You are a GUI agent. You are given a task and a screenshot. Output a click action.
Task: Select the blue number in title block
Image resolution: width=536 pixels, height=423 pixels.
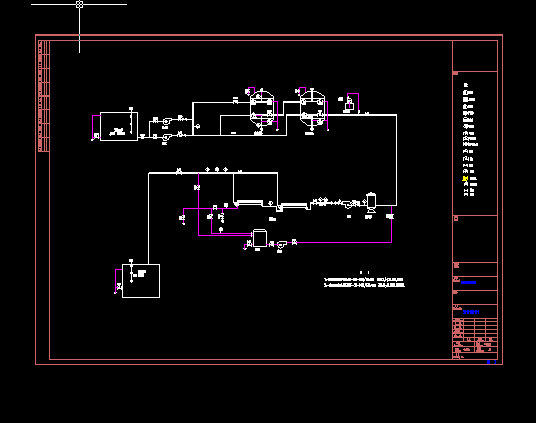click(x=471, y=312)
